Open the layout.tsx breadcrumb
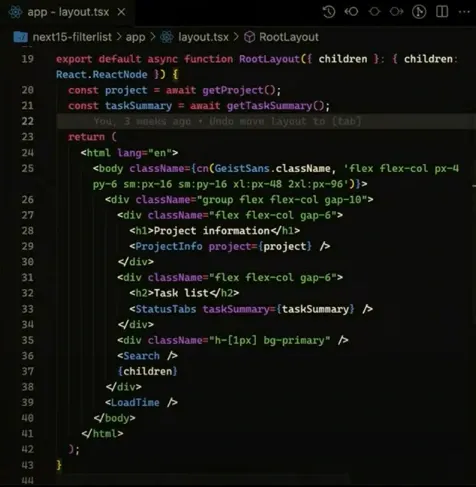 tap(203, 37)
